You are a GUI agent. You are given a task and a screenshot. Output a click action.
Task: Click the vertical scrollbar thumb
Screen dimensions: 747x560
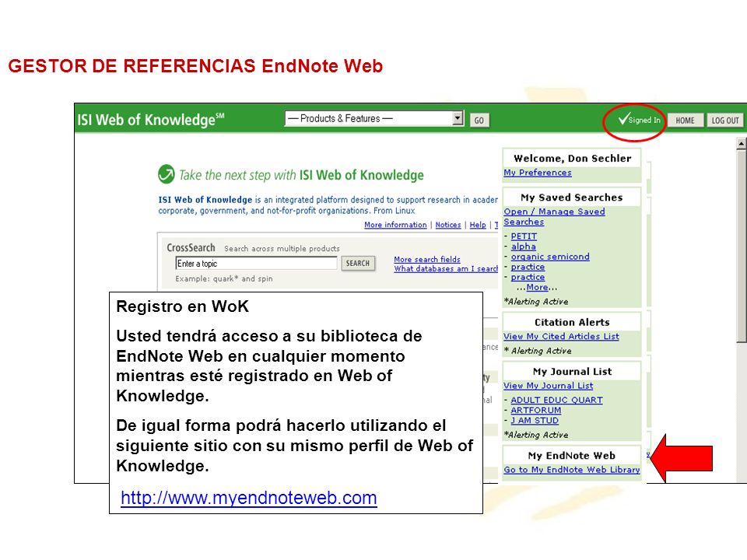point(741,247)
